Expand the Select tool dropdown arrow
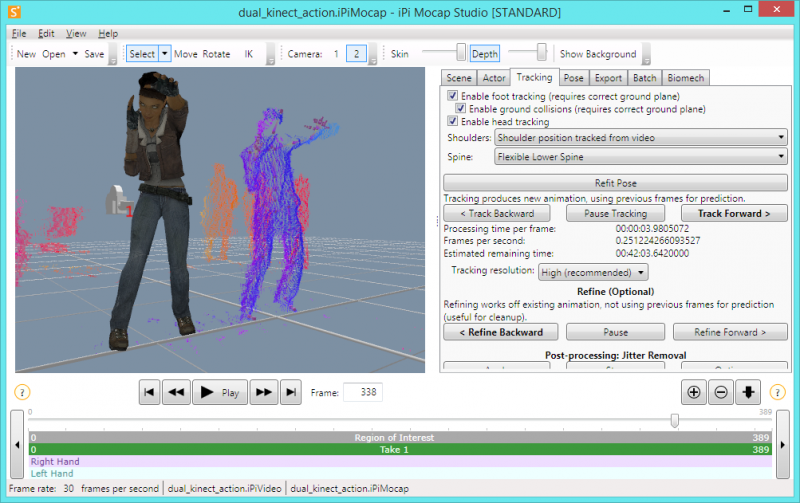Screen dimensions: 800x503 pyautogui.click(x=165, y=54)
